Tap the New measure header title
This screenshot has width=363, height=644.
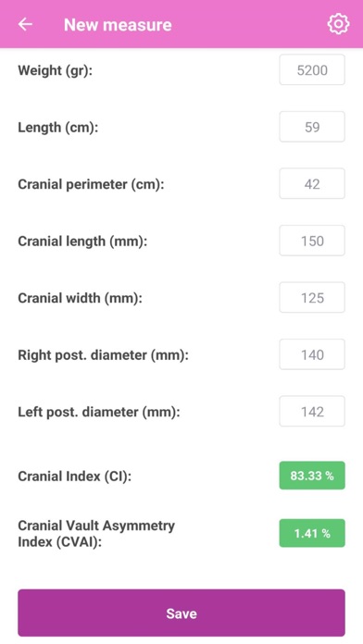click(x=118, y=25)
